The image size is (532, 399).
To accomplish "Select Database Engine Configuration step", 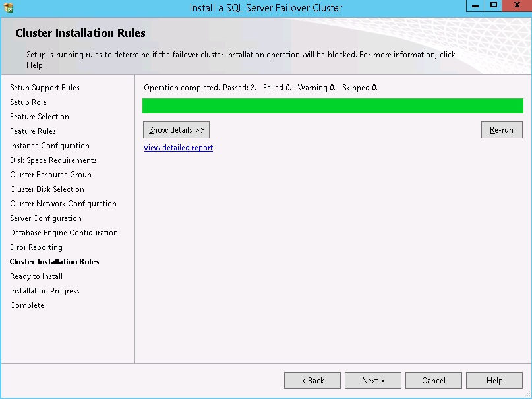I will 64,233.
